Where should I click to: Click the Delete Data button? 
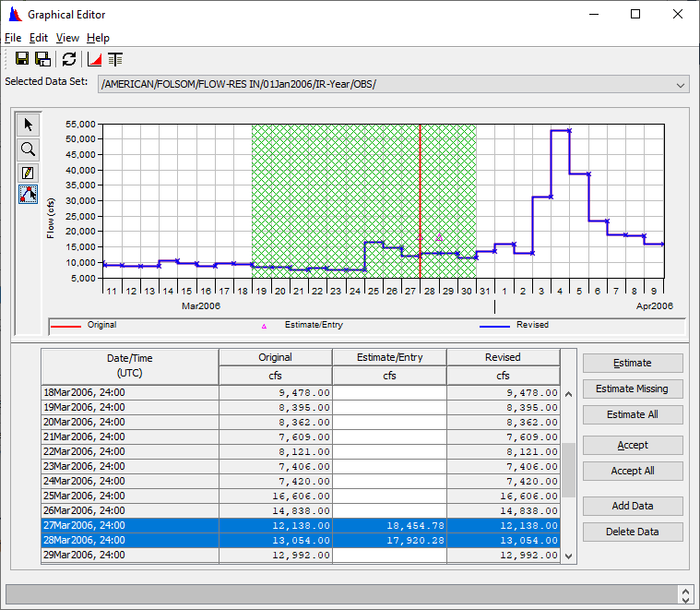pos(633,532)
